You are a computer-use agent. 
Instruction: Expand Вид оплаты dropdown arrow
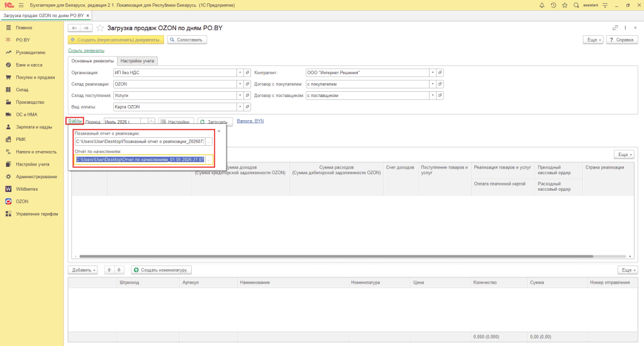point(240,107)
